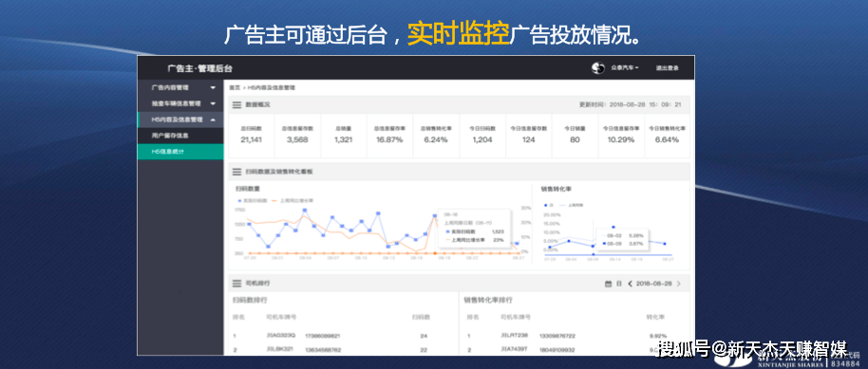Go to next date with right chevron
The width and height of the screenshot is (868, 369).
click(x=679, y=284)
